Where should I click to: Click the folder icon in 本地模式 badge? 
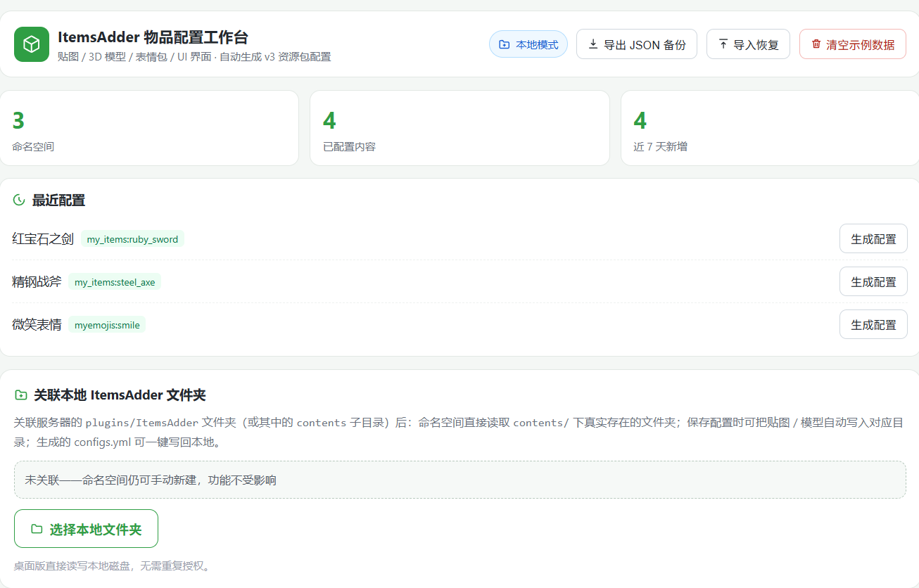(504, 44)
